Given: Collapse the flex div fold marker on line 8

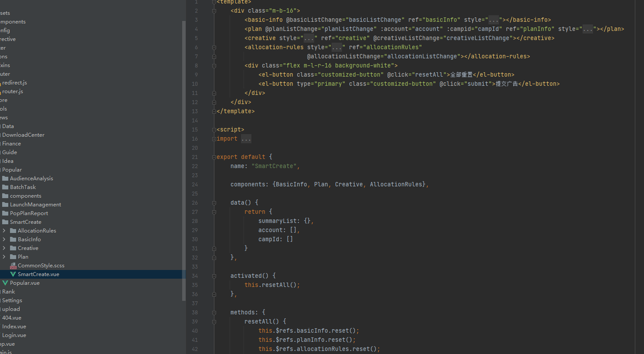Looking at the screenshot, I should [x=214, y=66].
